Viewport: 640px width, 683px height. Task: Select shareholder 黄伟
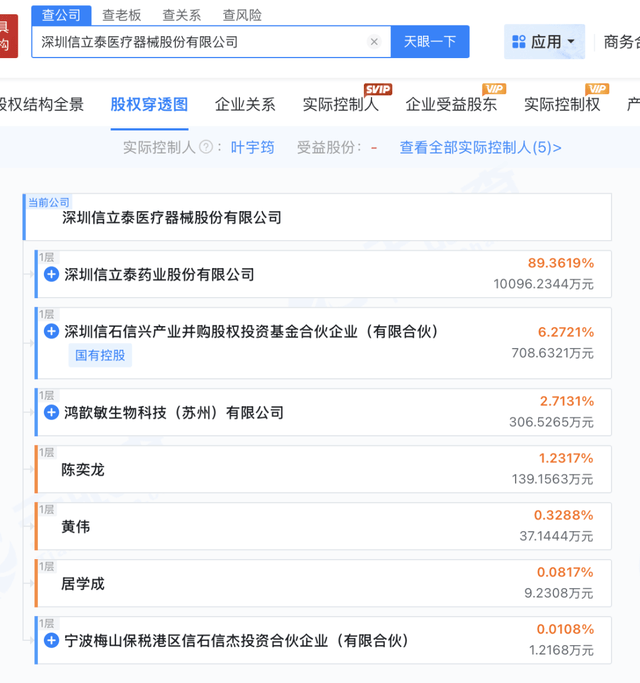(x=75, y=527)
